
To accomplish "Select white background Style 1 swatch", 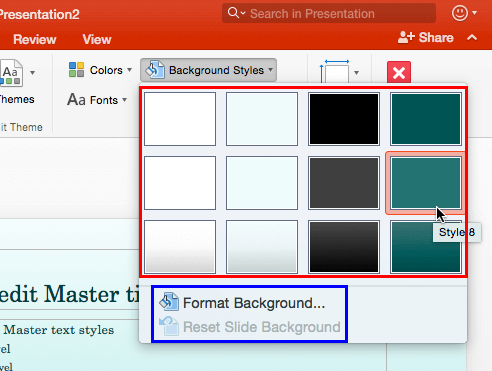I will 180,119.
